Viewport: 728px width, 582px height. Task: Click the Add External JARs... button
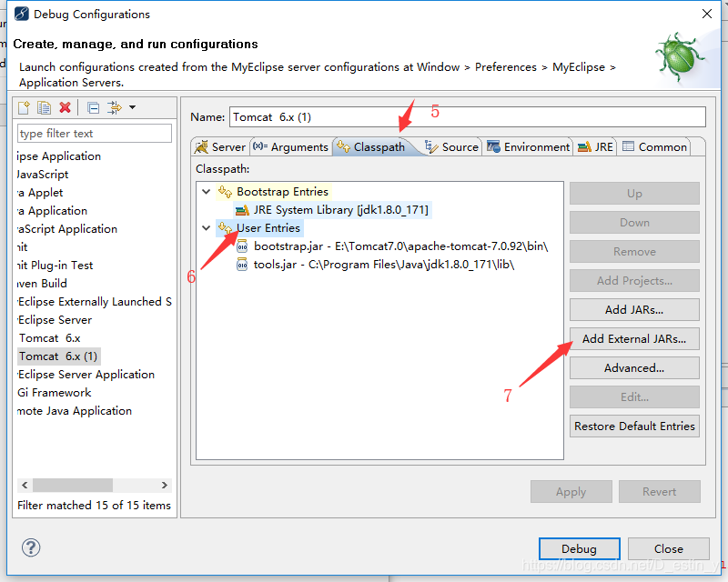pos(634,339)
